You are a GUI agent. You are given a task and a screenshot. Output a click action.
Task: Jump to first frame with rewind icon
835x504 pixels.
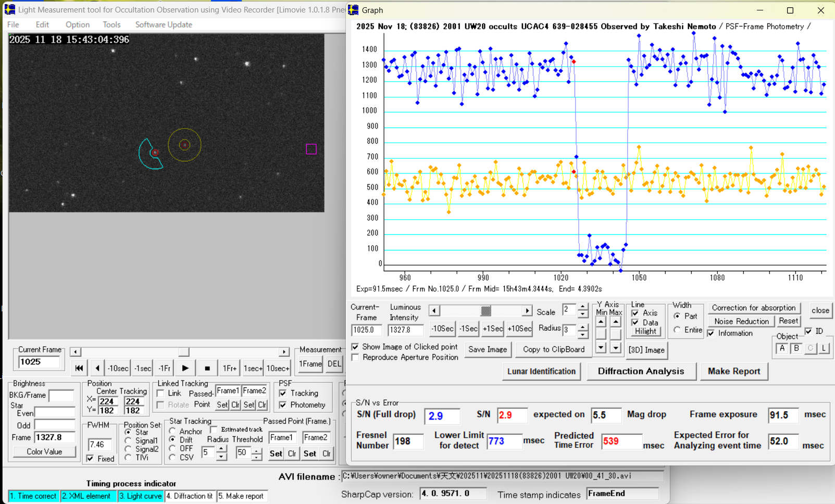79,368
